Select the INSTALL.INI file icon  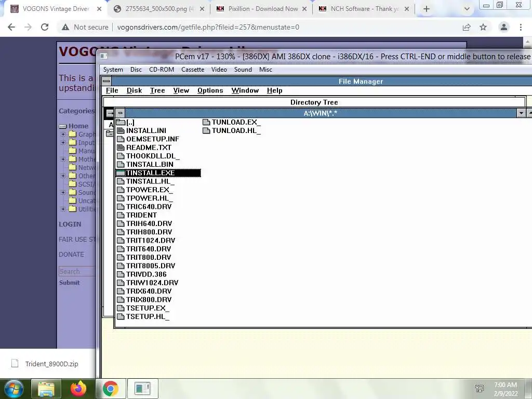click(x=121, y=130)
